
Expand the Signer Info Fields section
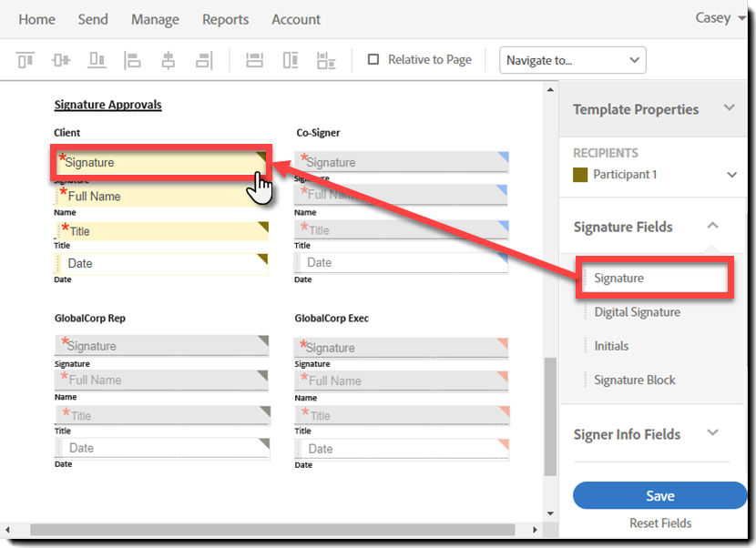[x=712, y=432]
